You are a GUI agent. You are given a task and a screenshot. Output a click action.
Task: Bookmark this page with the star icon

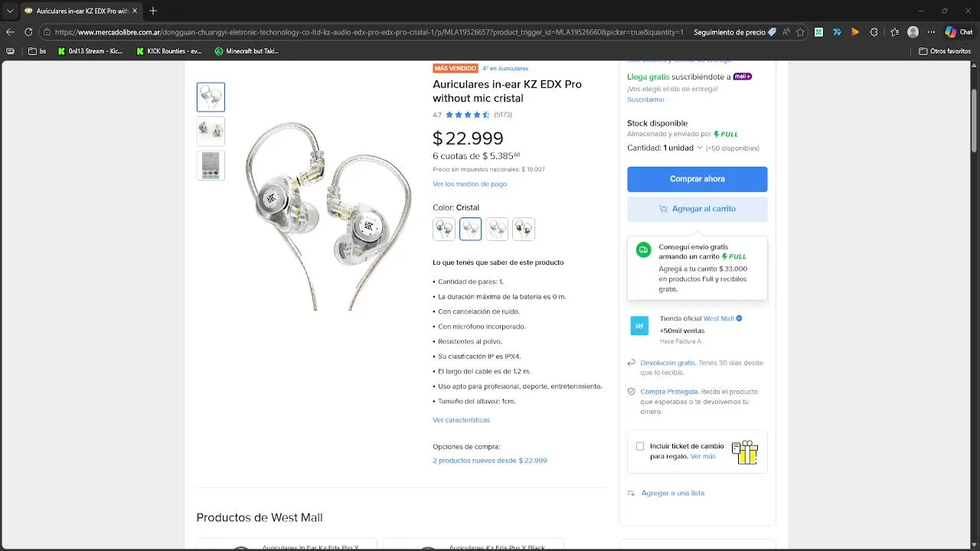(x=800, y=32)
